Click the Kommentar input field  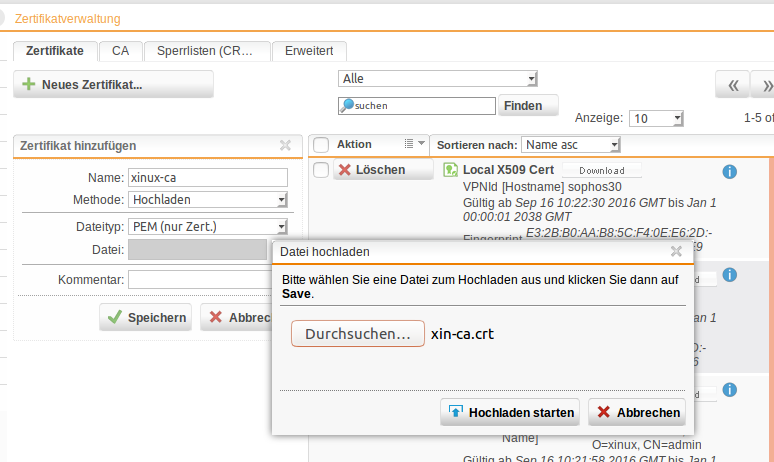click(x=200, y=279)
